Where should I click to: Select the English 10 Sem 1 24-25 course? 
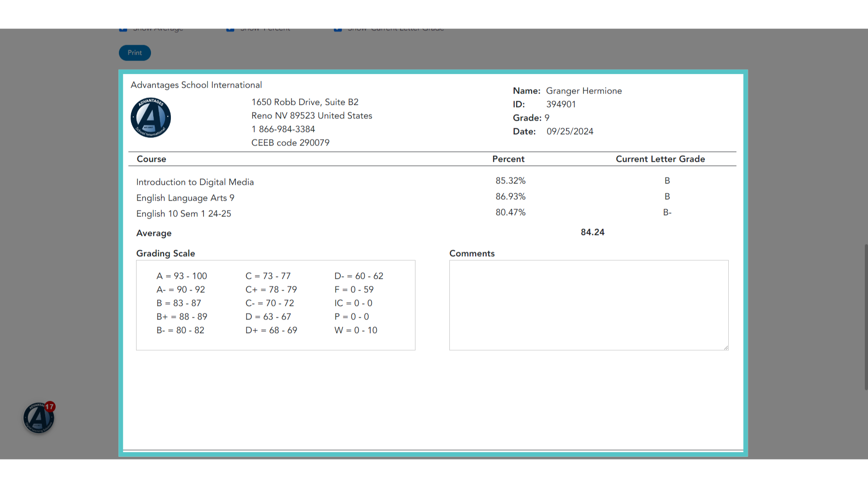(184, 214)
